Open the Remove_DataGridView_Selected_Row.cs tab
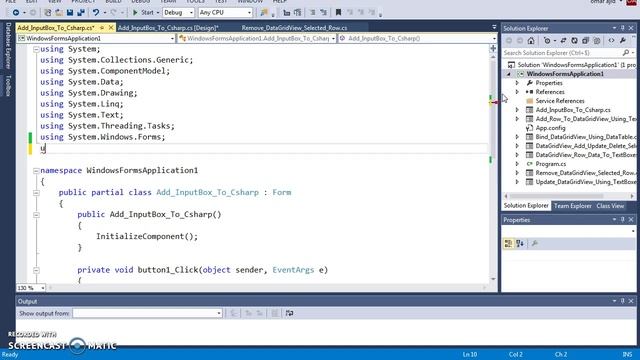The width and height of the screenshot is (640, 360). coord(294,28)
